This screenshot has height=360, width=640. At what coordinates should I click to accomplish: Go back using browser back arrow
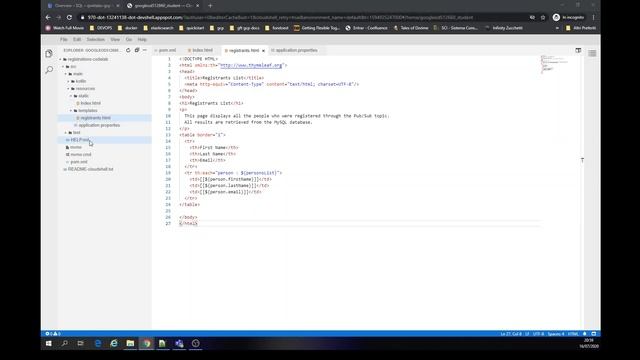pyautogui.click(x=48, y=18)
